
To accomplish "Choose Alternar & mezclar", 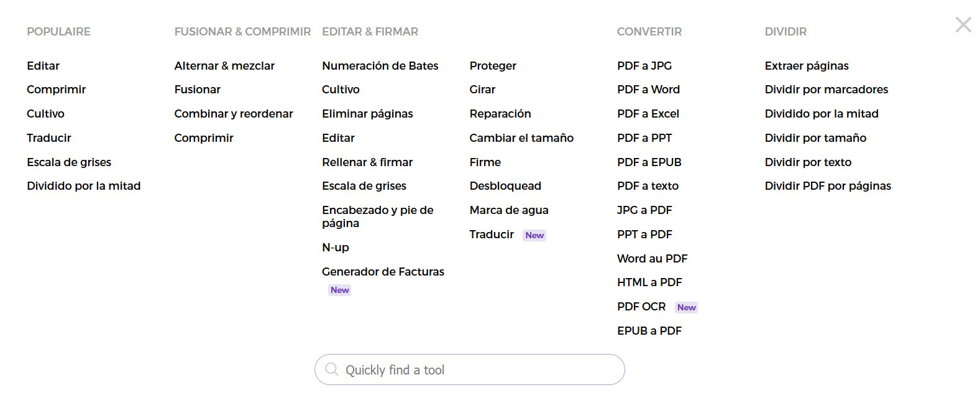I will click(x=224, y=66).
